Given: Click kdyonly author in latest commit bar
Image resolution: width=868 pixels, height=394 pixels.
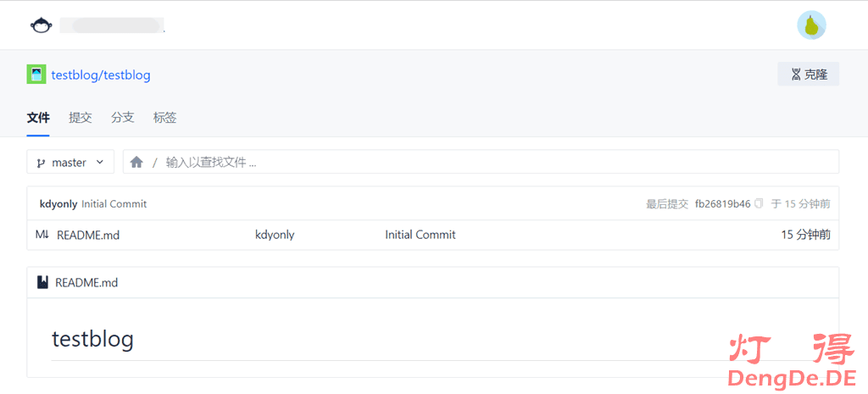Looking at the screenshot, I should click(x=58, y=203).
